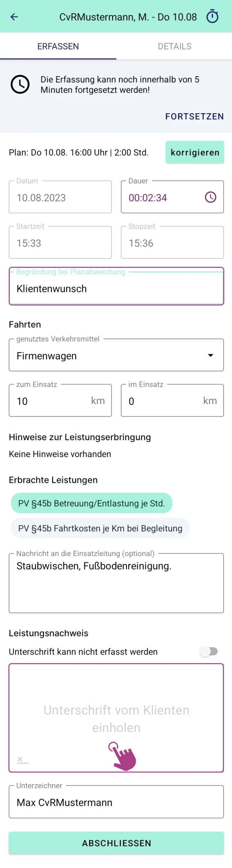The image size is (232, 868).
Task: Tap the pink hand pointer signature icon
Action: point(122,755)
